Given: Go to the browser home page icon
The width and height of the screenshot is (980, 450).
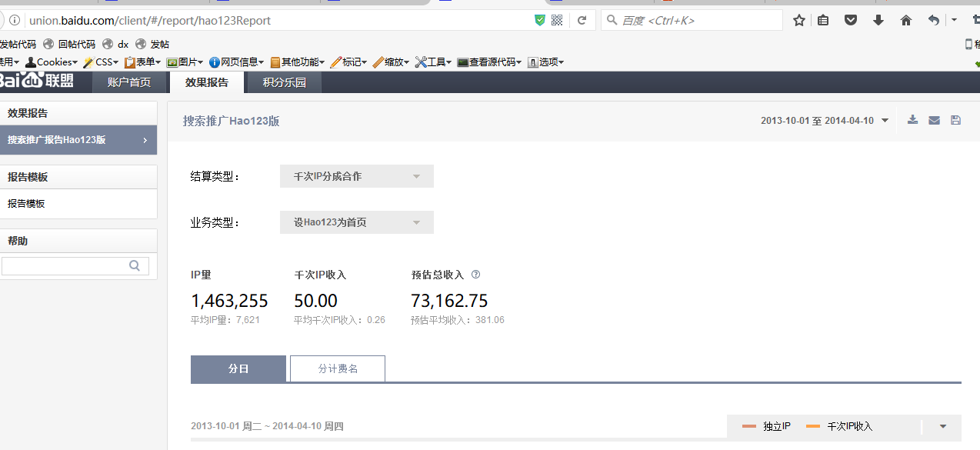Looking at the screenshot, I should coord(906,21).
